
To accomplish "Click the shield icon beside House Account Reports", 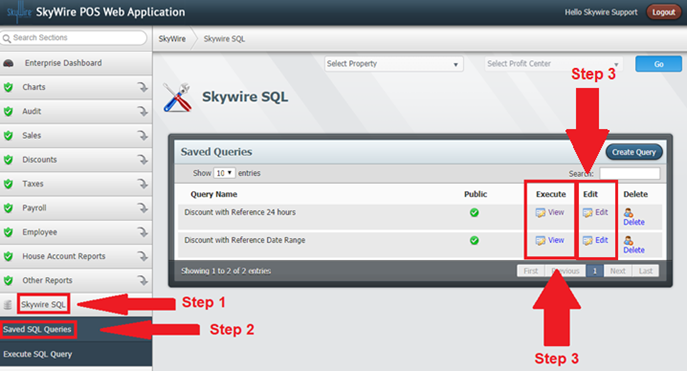I will tap(8, 256).
